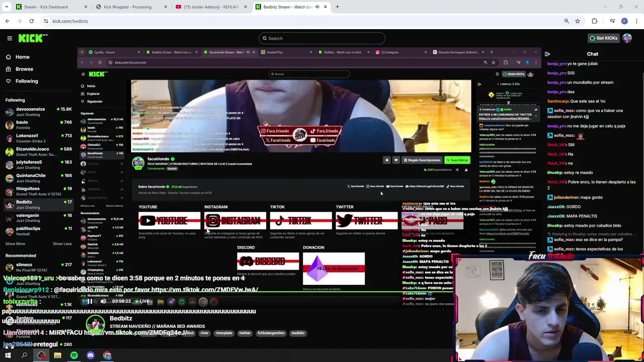
Task: Open pablitoclips Haxball channel
Action: pyautogui.click(x=39, y=231)
